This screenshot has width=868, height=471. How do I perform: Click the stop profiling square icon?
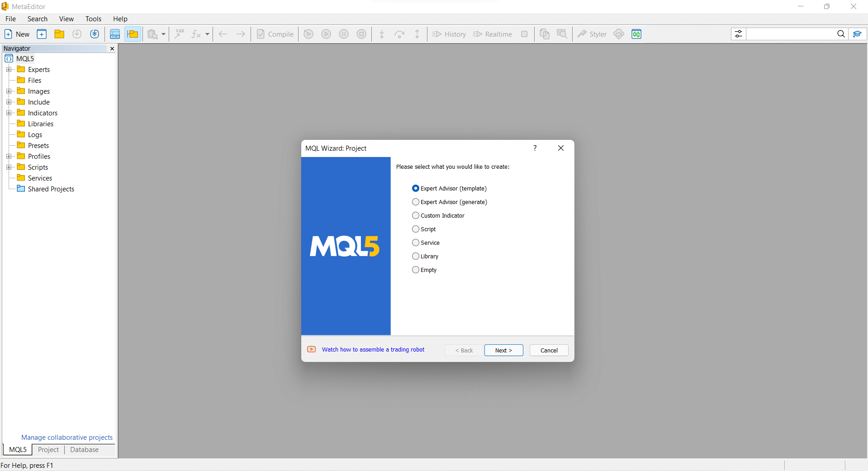[x=524, y=34]
